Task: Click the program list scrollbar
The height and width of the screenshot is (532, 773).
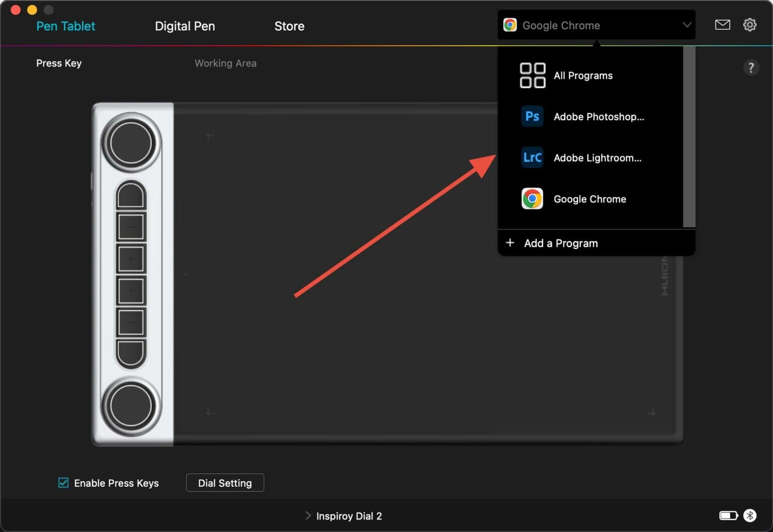Action: tap(689, 136)
